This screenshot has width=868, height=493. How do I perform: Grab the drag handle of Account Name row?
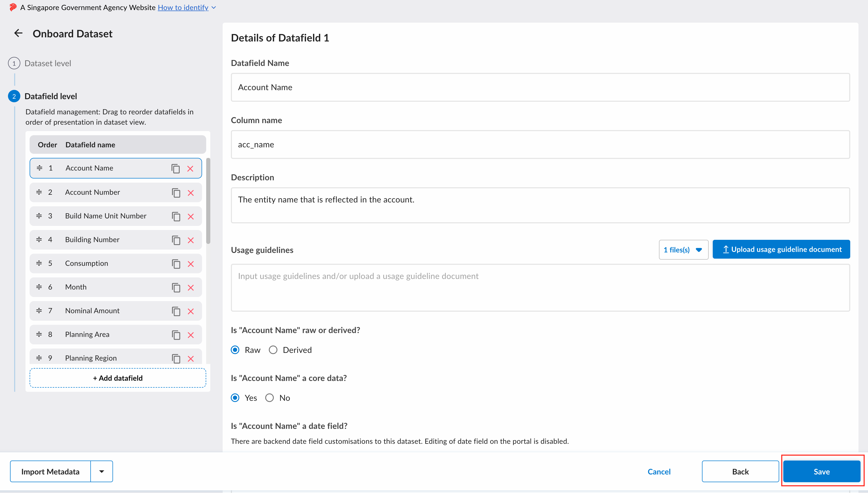pos(39,168)
